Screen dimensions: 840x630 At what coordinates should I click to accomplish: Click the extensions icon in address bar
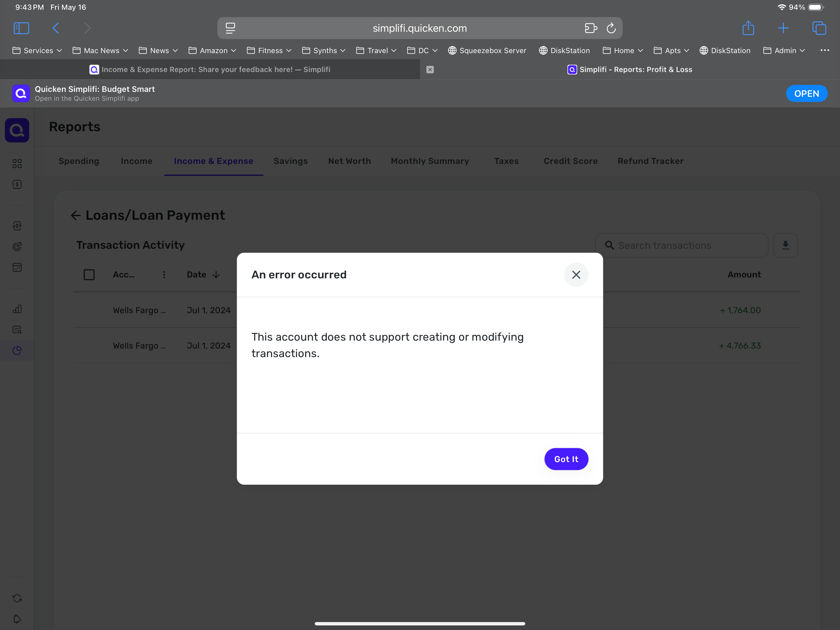591,28
